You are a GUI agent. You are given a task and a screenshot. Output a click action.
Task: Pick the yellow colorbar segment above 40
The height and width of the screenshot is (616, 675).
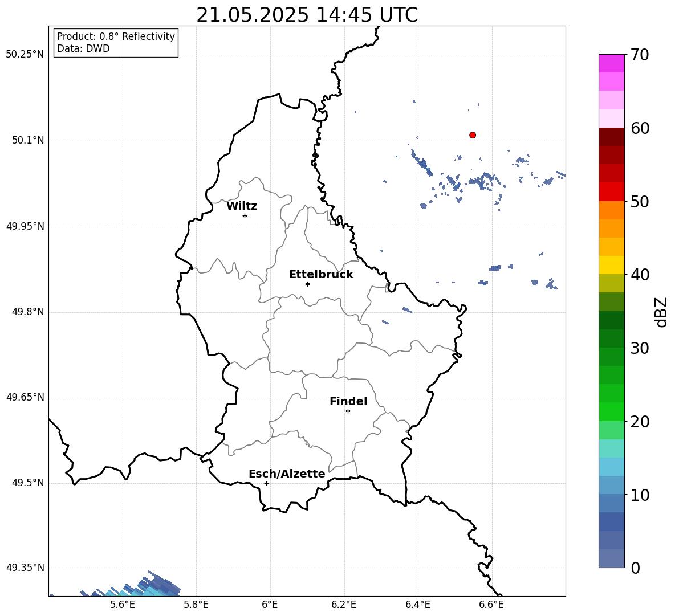(612, 265)
